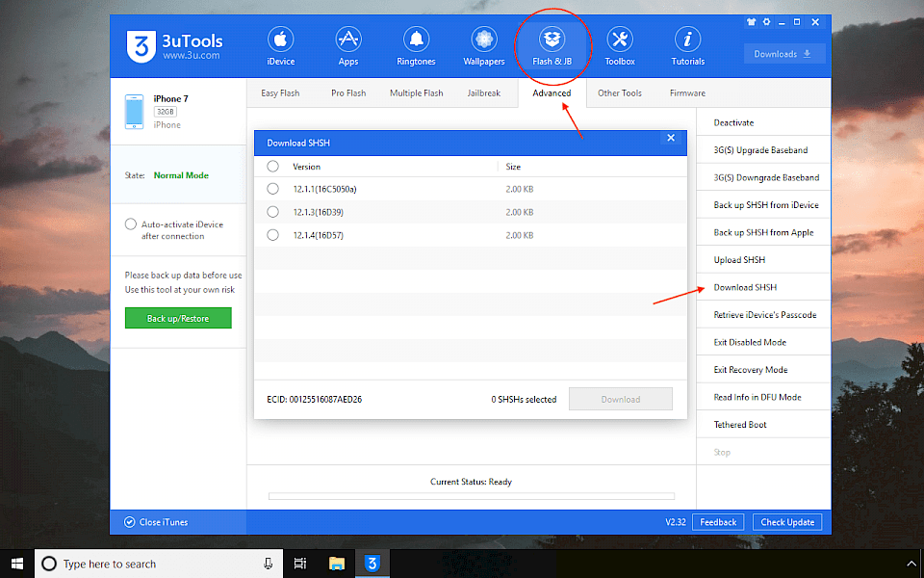This screenshot has height=578, width=924.
Task: Click the 12.1.3(16D39) version text
Action: tap(319, 212)
